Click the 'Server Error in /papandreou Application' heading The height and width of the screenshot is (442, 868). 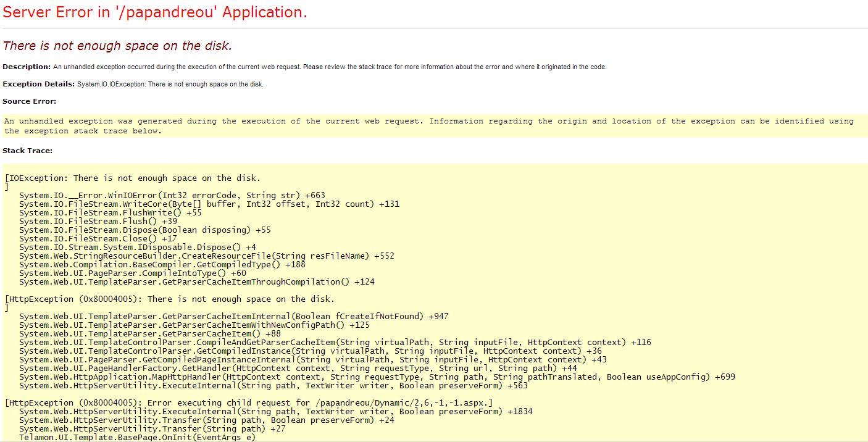(x=155, y=13)
